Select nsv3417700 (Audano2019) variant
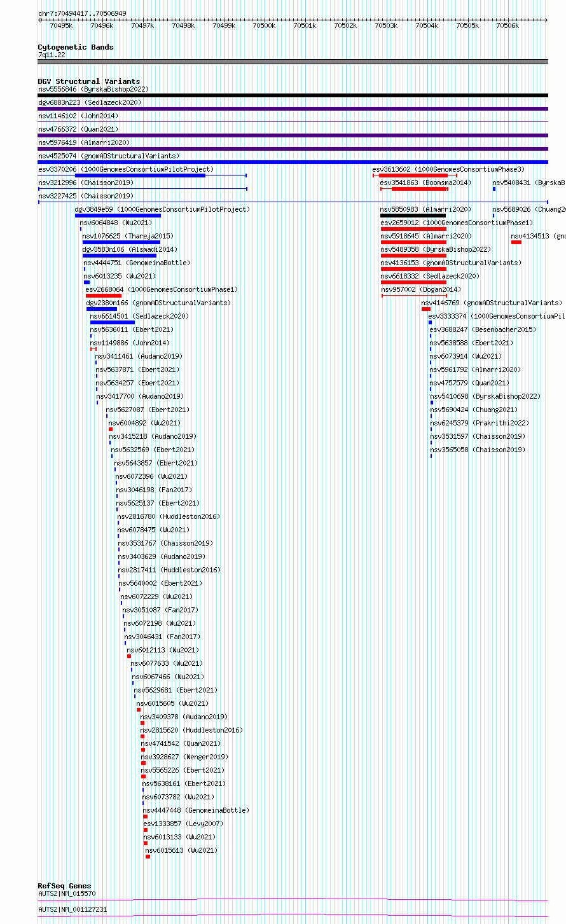The image size is (566, 924). point(140,396)
